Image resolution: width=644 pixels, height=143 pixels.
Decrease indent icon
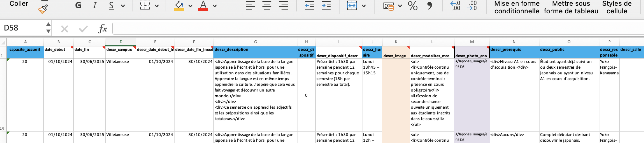(x=309, y=5)
